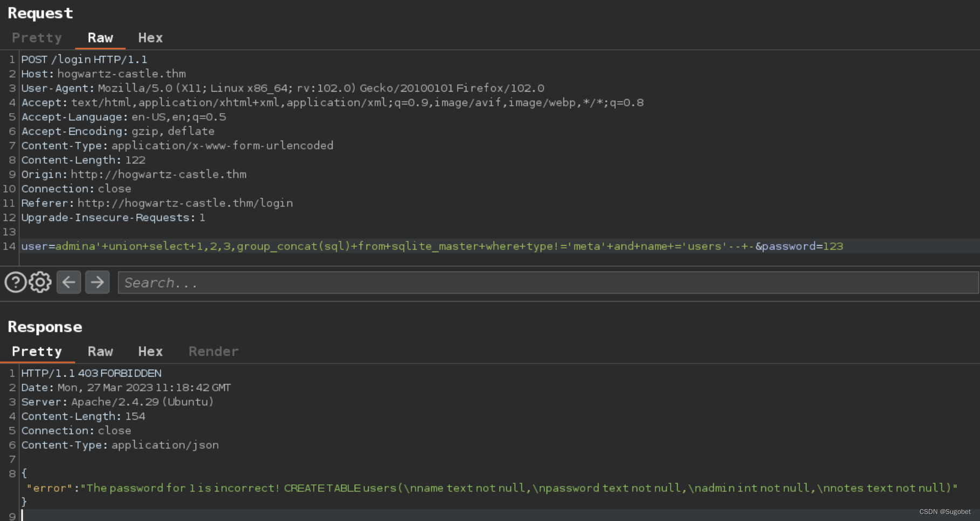Go to next search match arrow
This screenshot has width=980, height=521.
[97, 282]
